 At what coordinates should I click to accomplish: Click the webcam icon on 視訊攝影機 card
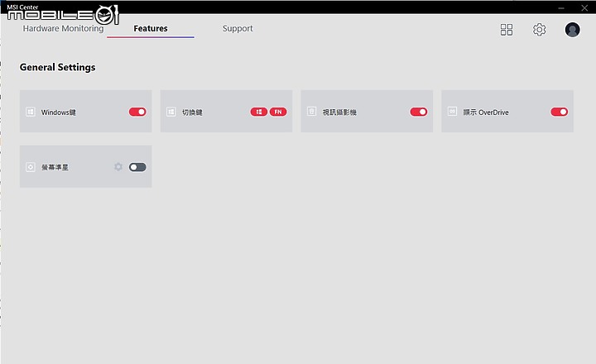(311, 112)
